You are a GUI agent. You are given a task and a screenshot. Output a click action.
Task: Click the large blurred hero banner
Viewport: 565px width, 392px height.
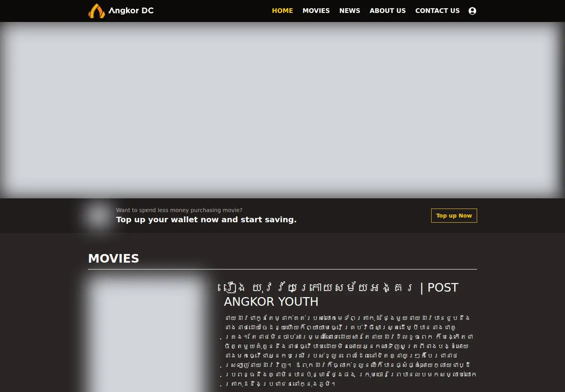coord(282,110)
